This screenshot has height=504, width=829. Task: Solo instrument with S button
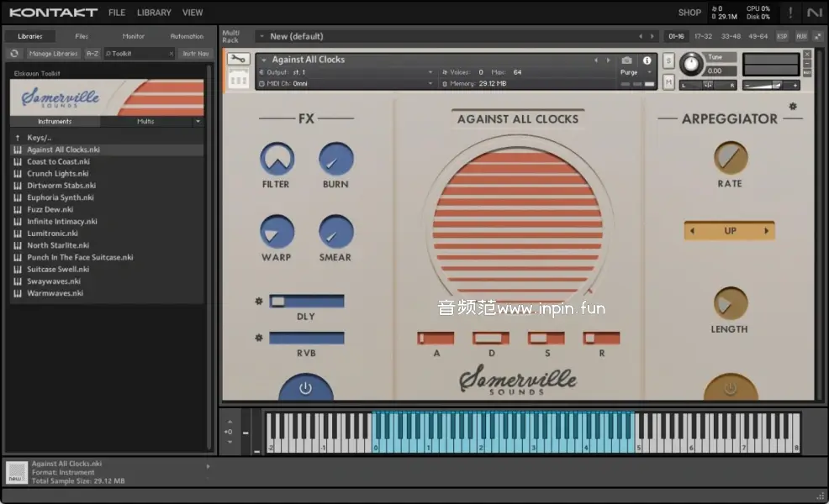pyautogui.click(x=668, y=60)
